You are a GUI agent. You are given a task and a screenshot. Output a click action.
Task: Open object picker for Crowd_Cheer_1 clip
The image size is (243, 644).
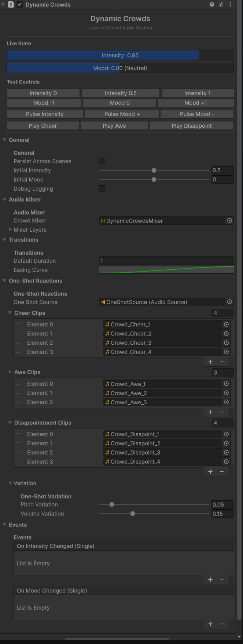(x=226, y=324)
